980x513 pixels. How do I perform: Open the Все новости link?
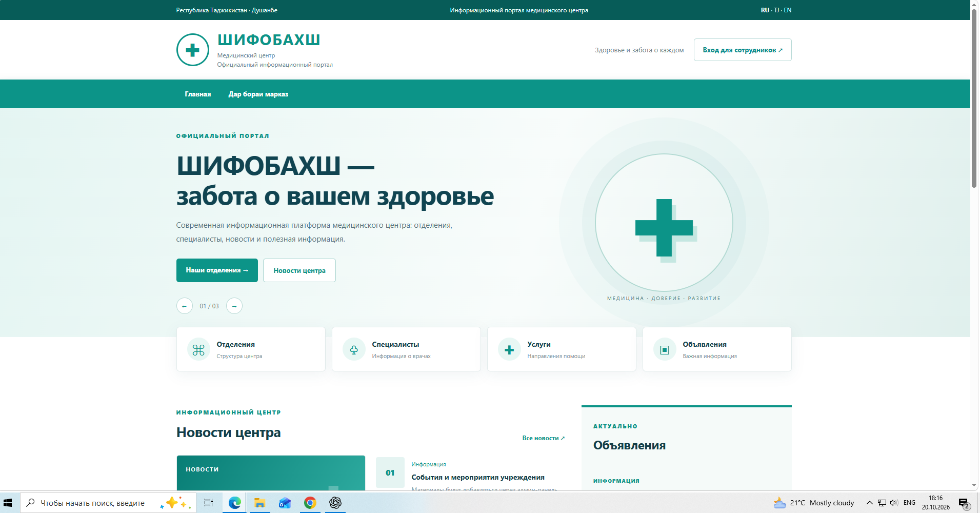click(x=544, y=438)
